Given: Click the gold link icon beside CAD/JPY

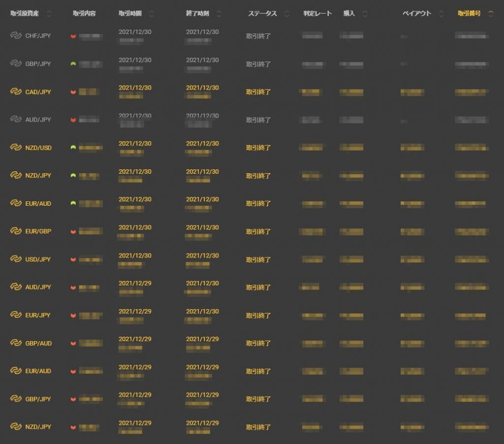Looking at the screenshot, I should (x=16, y=92).
